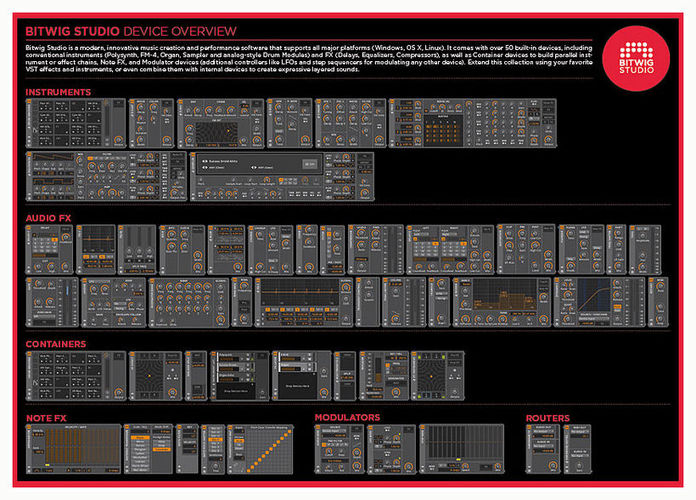Click drop zone of the two-layer container
Viewport: 696px width, 500px height.
[x=297, y=386]
